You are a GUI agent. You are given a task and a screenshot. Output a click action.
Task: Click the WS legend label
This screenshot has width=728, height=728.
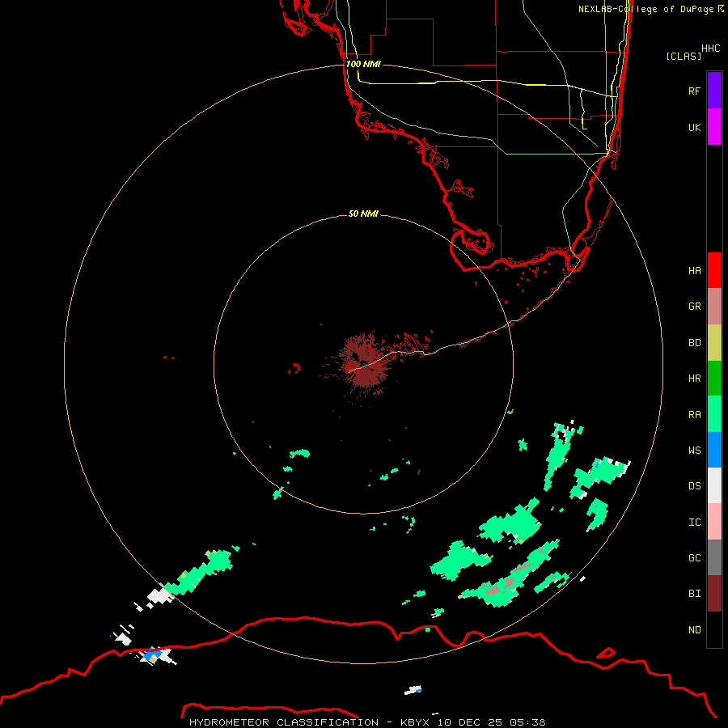click(694, 450)
